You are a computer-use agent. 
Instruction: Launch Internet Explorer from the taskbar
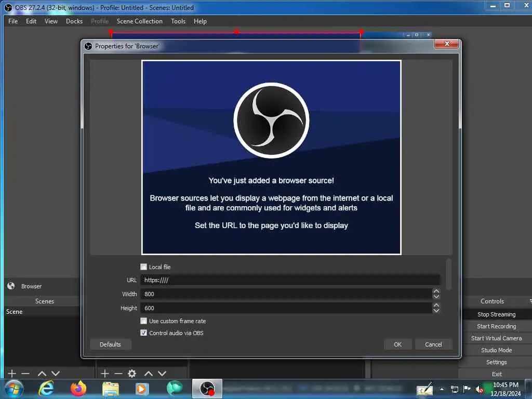46,389
